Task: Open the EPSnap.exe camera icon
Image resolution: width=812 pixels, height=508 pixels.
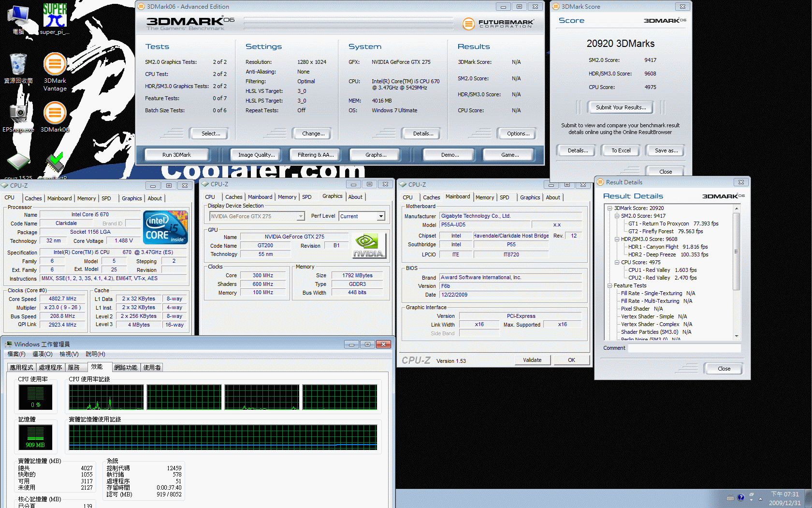Action: coord(18,114)
